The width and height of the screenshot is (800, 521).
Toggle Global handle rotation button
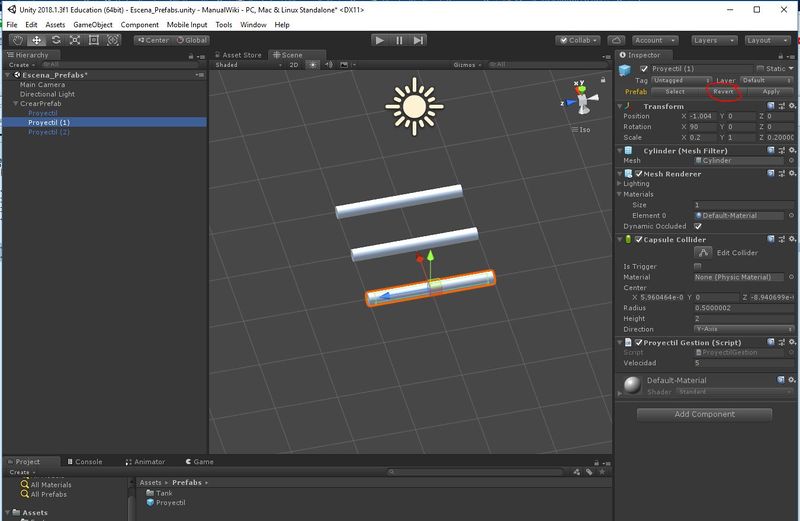191,40
